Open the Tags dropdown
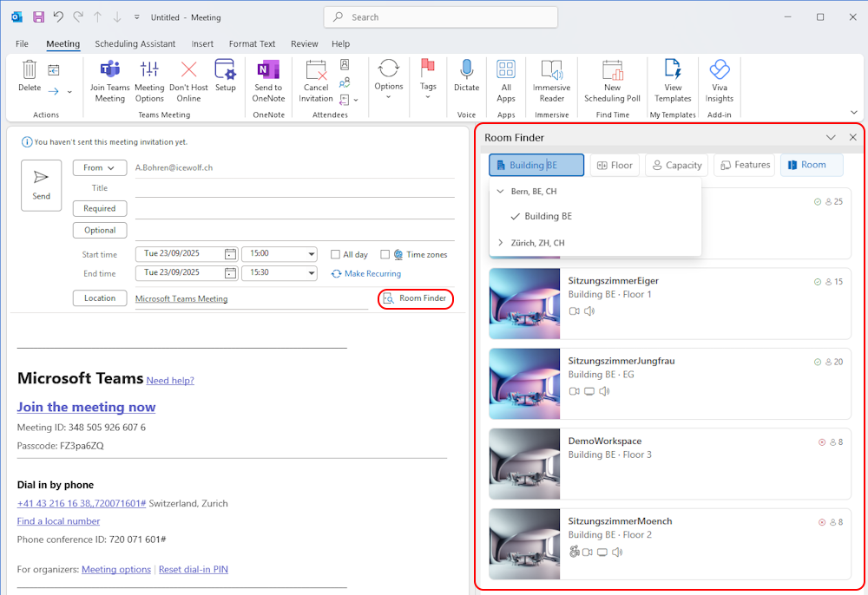The image size is (868, 595). click(428, 79)
